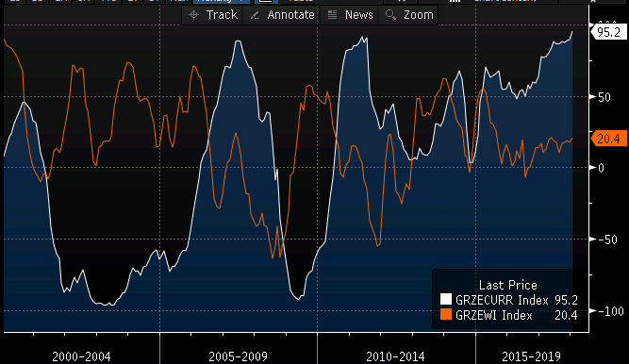This screenshot has height=364, width=629.
Task: Activate the Track crosshair tool
Action: (x=212, y=15)
